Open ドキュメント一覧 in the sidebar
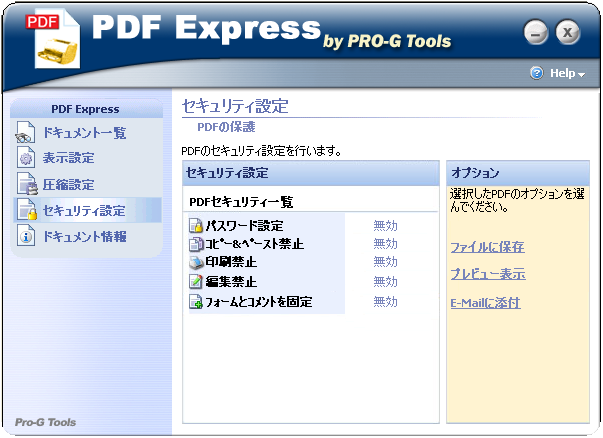 pos(85,133)
